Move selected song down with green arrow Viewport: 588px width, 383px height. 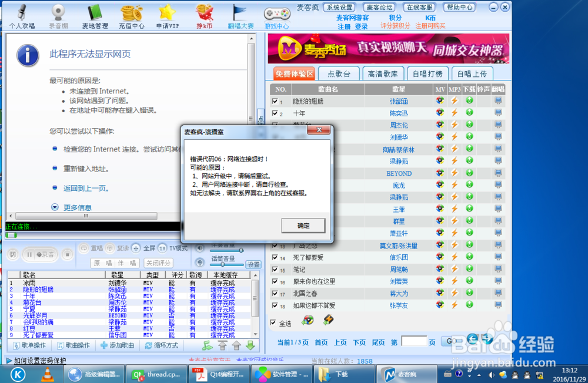click(250, 345)
